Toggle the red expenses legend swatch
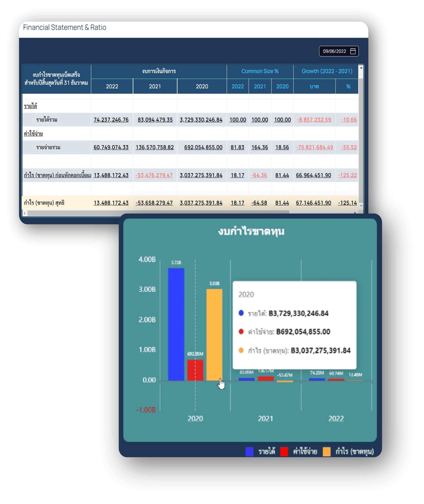 coord(284,452)
